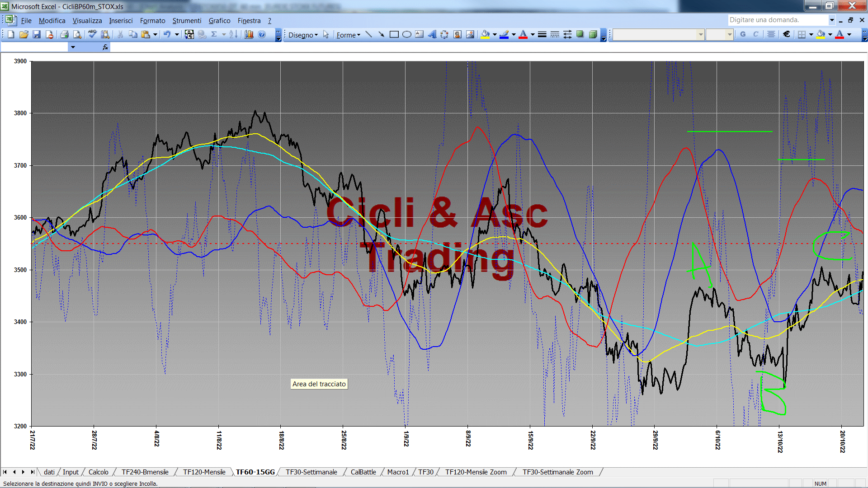The image size is (868, 488).
Task: Open the Grafico menu
Action: [x=219, y=20]
